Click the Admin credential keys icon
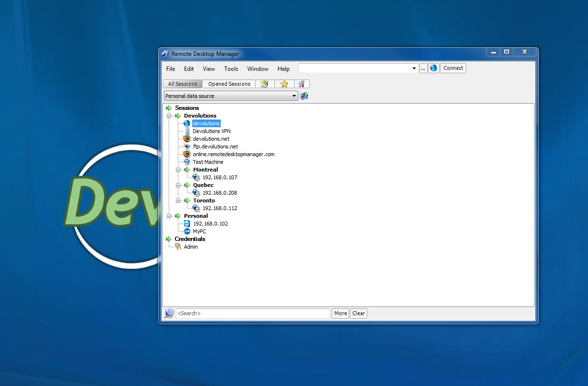The image size is (588, 386). click(x=178, y=247)
